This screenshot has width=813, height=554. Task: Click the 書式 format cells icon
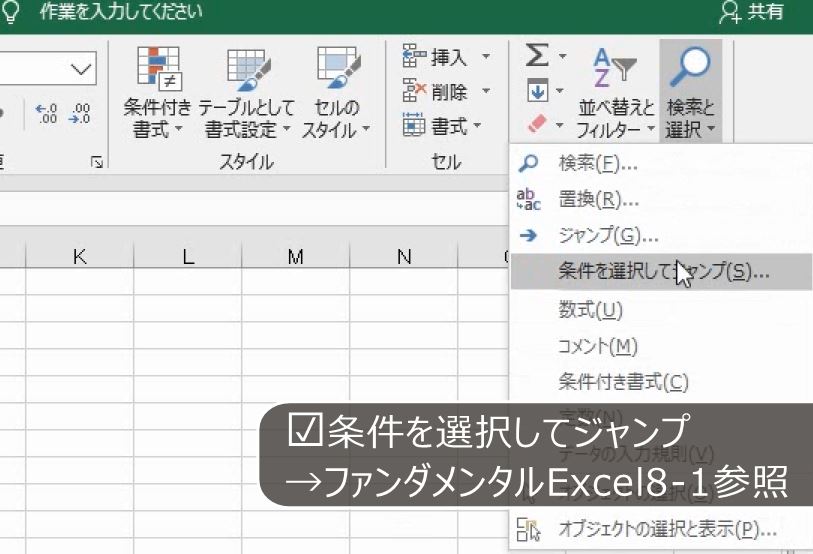414,125
